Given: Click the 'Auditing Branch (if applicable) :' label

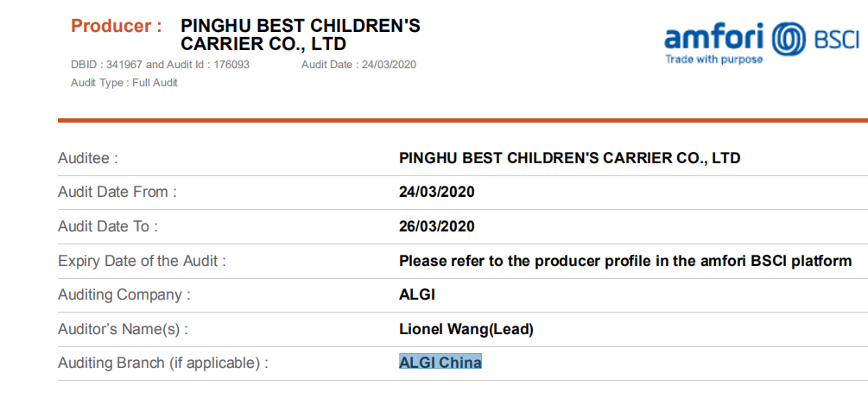Looking at the screenshot, I should point(163,364).
